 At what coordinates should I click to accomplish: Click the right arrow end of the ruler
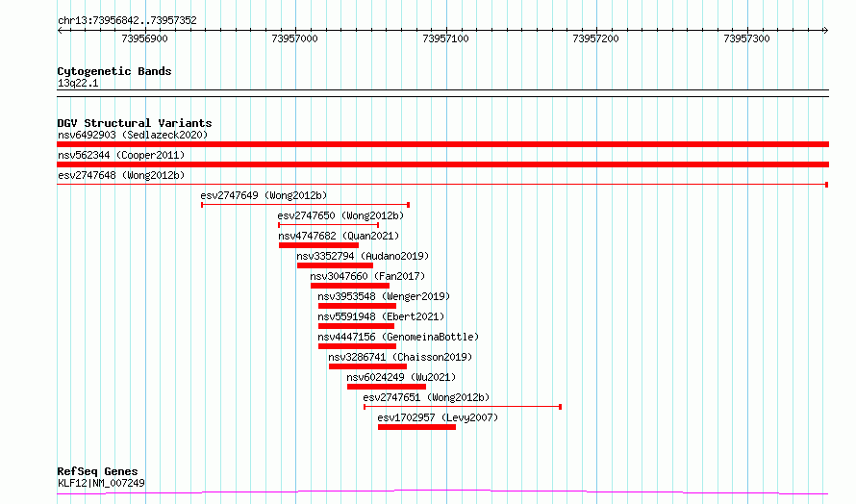[826, 31]
